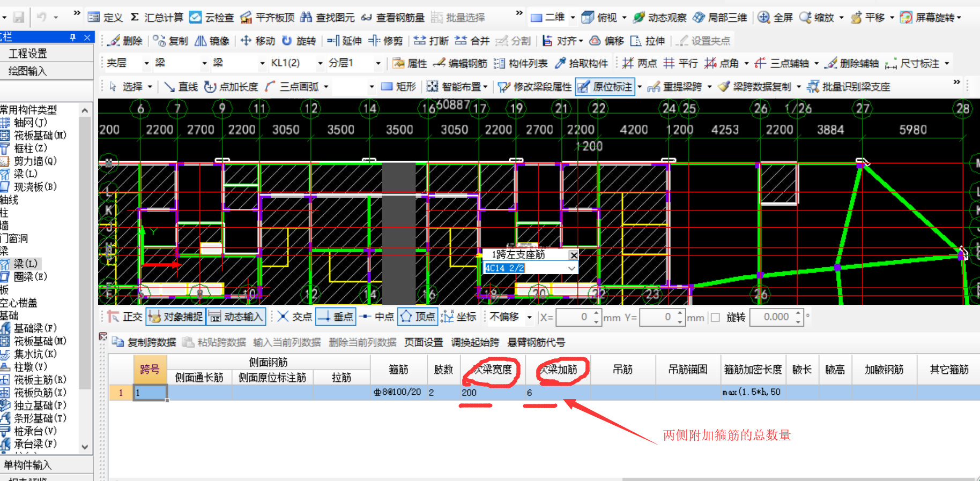Image resolution: width=980 pixels, height=481 pixels.
Task: Select the 矩形 rectangle drawing tool
Action: (x=398, y=86)
